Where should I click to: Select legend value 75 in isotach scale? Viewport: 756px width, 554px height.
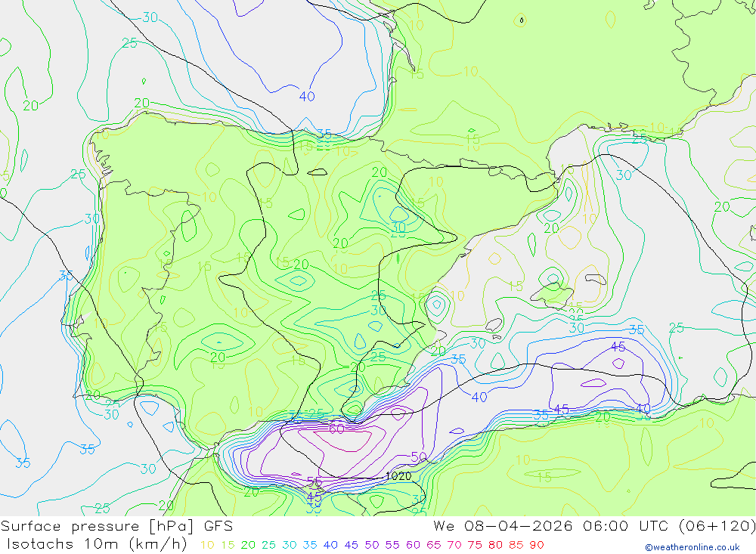[475, 546]
